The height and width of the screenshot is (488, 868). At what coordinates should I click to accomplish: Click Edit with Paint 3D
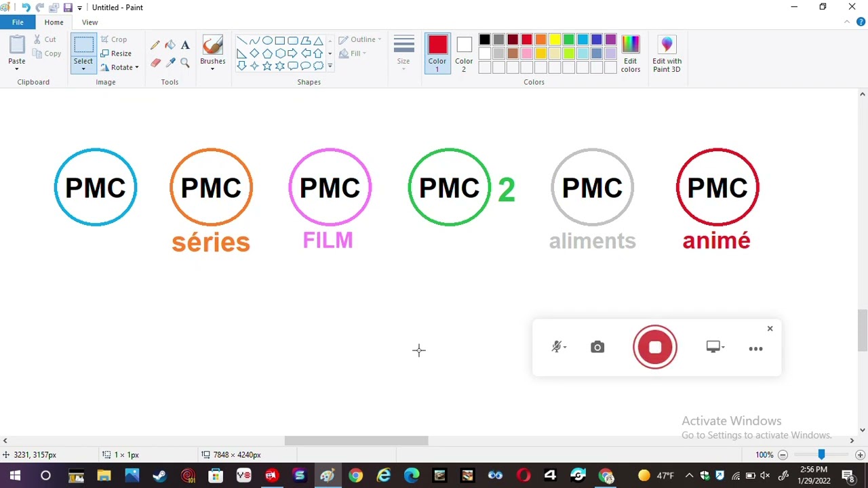[x=667, y=54]
